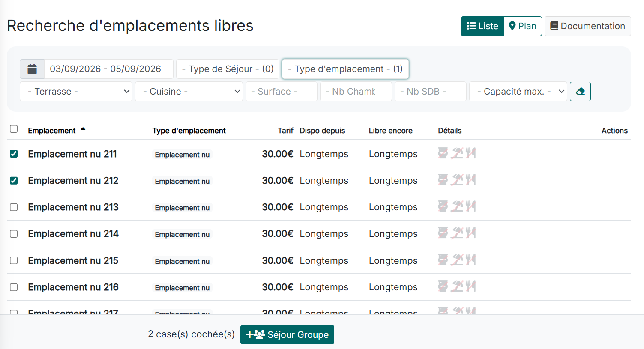Click the Tarif column header

(x=285, y=131)
